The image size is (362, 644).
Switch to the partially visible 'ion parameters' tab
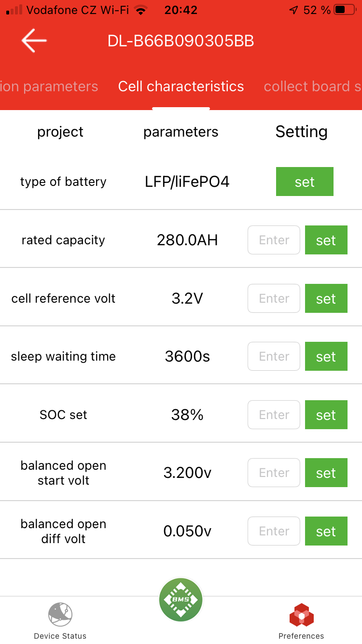point(49,86)
